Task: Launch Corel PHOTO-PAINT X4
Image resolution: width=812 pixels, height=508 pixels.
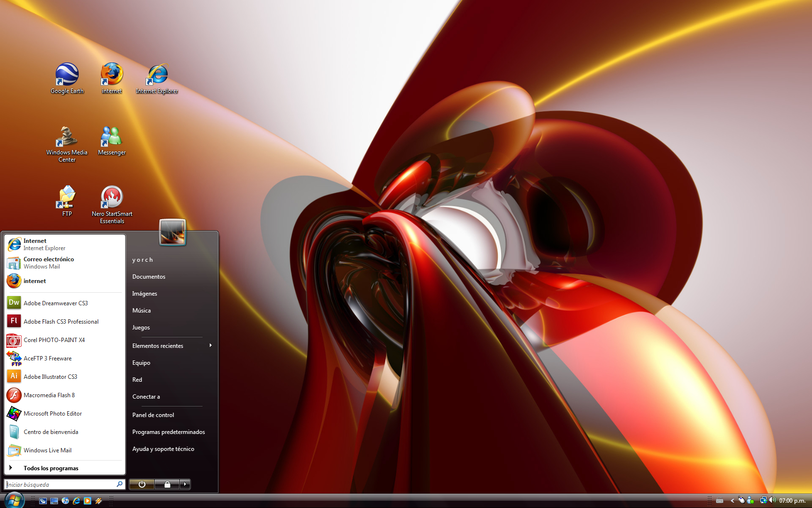Action: tap(65, 340)
